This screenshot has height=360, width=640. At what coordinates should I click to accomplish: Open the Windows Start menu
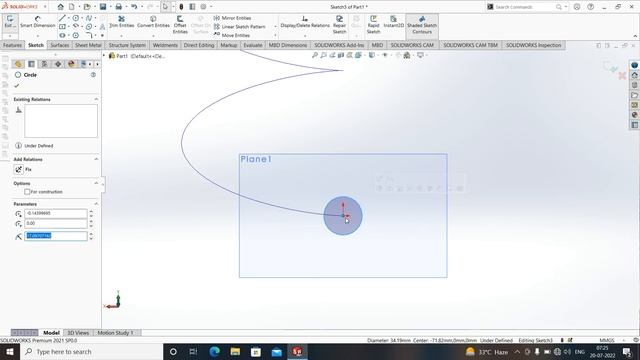(x=10, y=351)
